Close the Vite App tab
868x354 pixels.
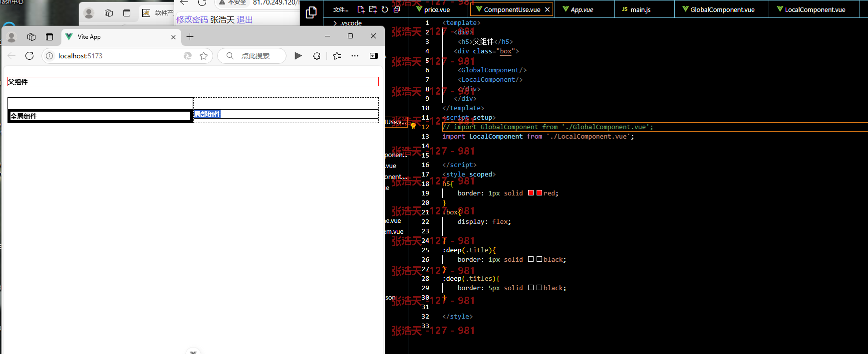coord(173,37)
